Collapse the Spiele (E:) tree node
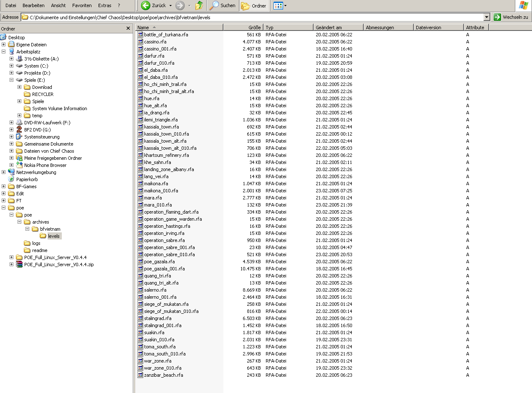Viewport: 532px width, 393px height. (12, 80)
